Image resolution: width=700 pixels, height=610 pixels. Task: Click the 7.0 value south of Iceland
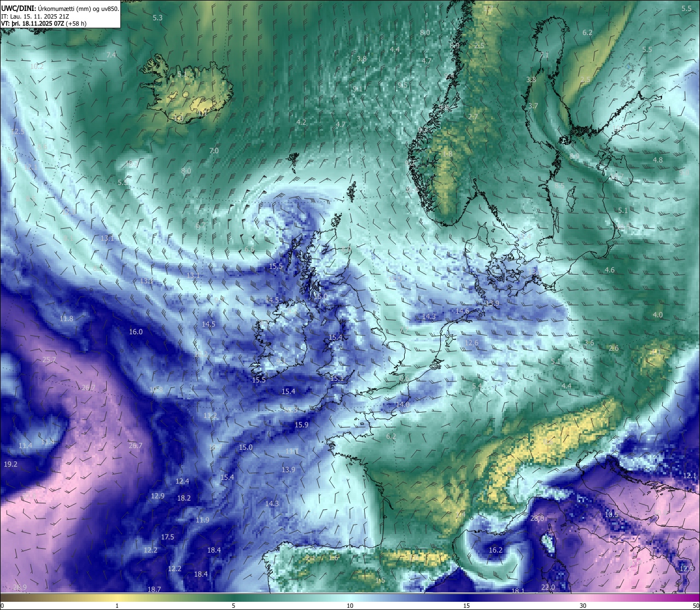click(x=214, y=150)
